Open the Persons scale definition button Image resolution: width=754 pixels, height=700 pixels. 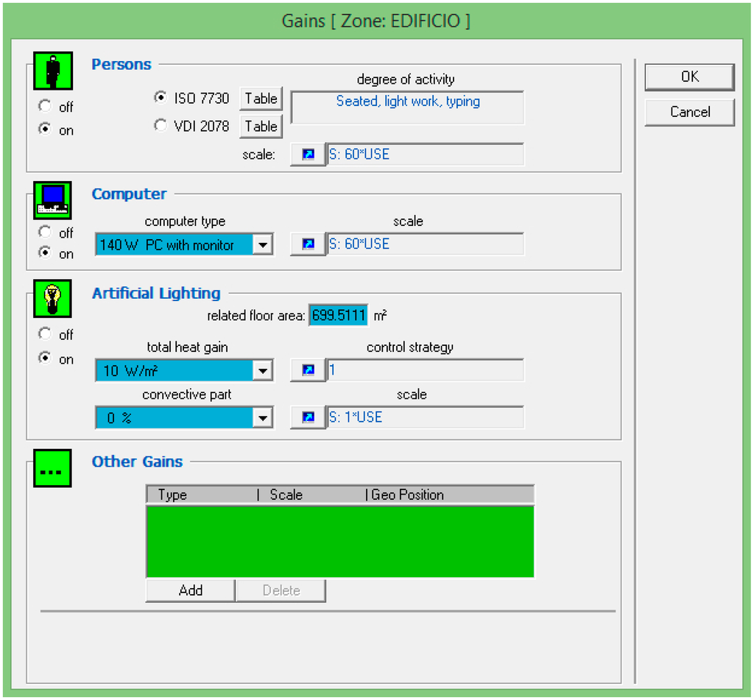tap(308, 155)
